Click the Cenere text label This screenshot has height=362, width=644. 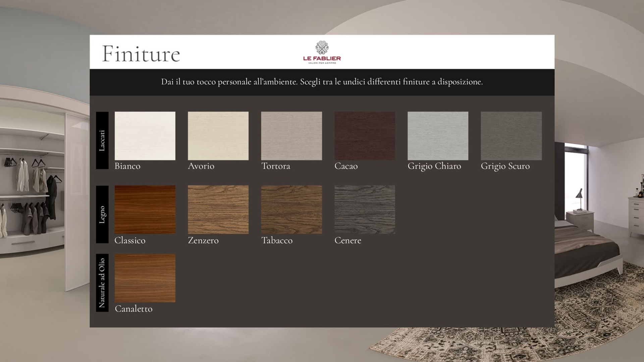[348, 240]
